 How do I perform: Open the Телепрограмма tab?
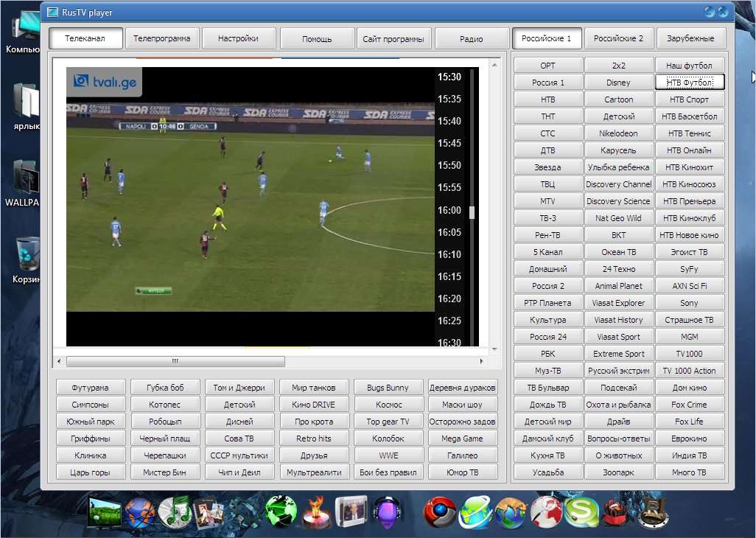click(x=162, y=38)
